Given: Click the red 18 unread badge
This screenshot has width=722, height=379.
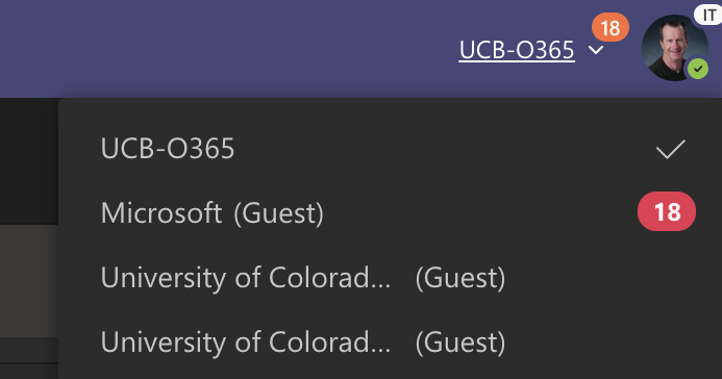Looking at the screenshot, I should pyautogui.click(x=666, y=211).
